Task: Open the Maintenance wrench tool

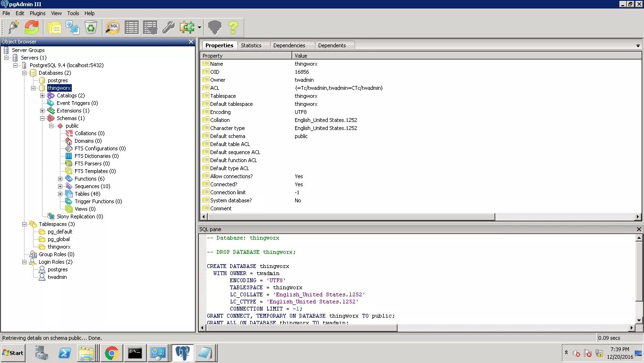Action: click(169, 27)
